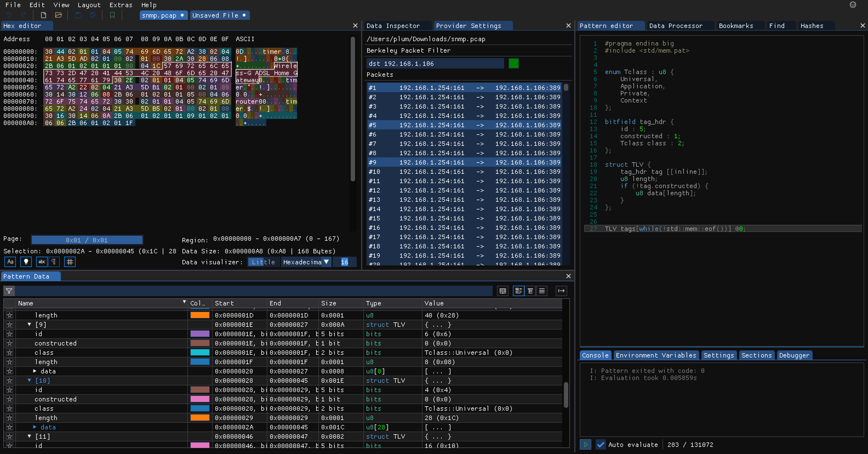868x454 pixels.
Task: Run pattern with green play button
Action: click(585, 445)
